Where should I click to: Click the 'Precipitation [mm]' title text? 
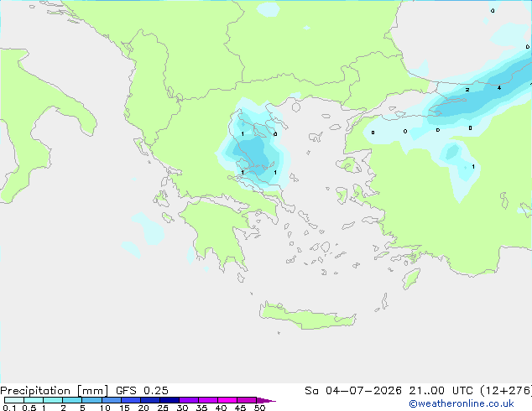pos(55,391)
